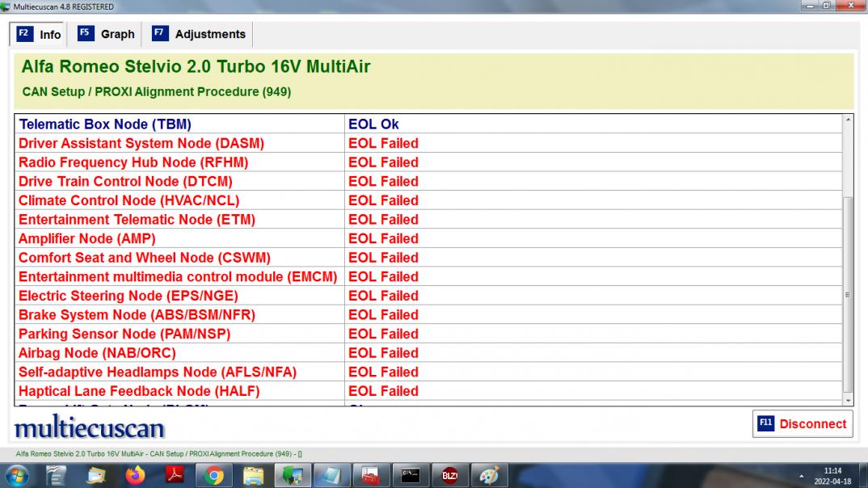
Task: Click the EOL Ok status for TBM
Action: [x=373, y=124]
